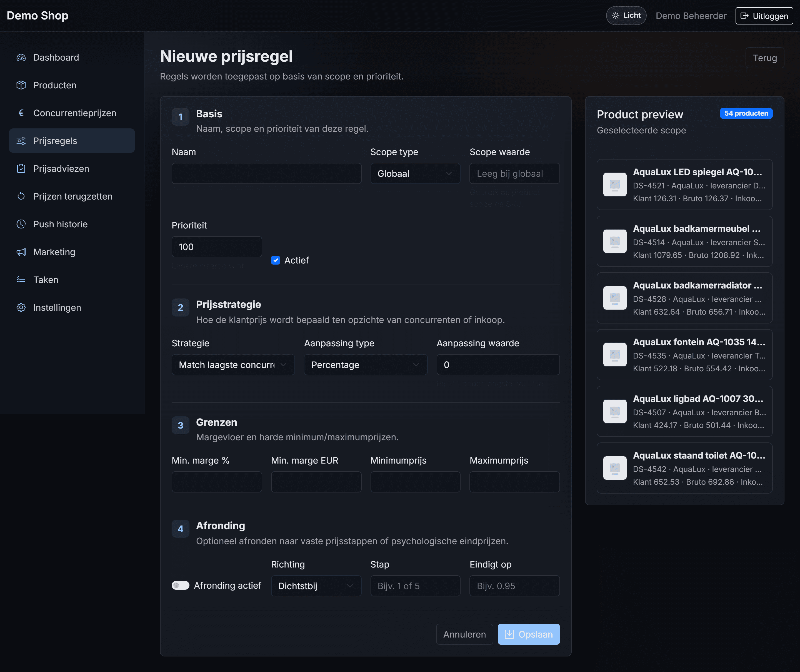
Task: Focus the Stap input field
Action: [415, 586]
